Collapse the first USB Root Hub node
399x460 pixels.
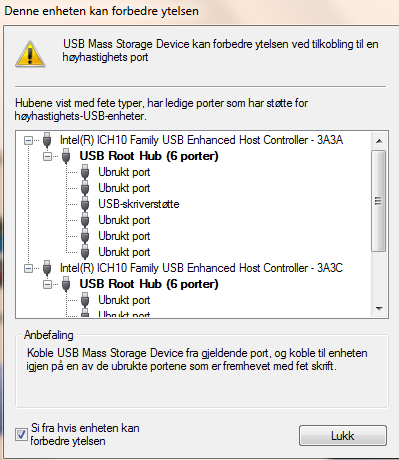click(47, 156)
